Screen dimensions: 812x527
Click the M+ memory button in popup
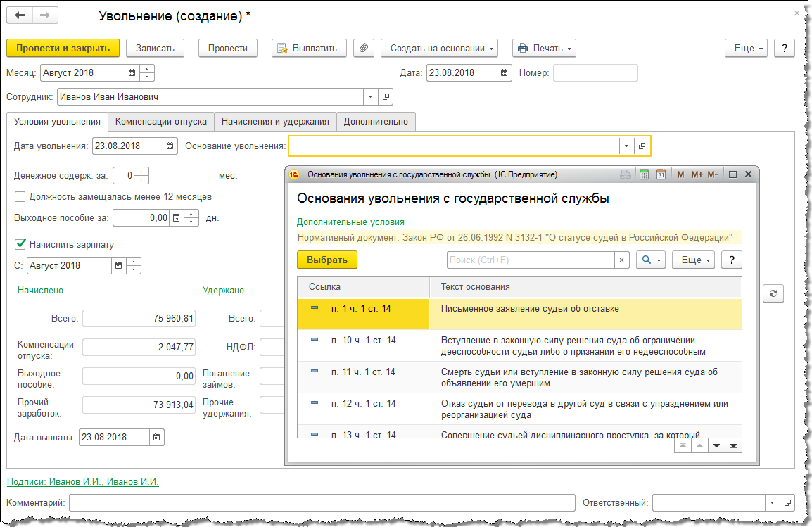[697, 174]
